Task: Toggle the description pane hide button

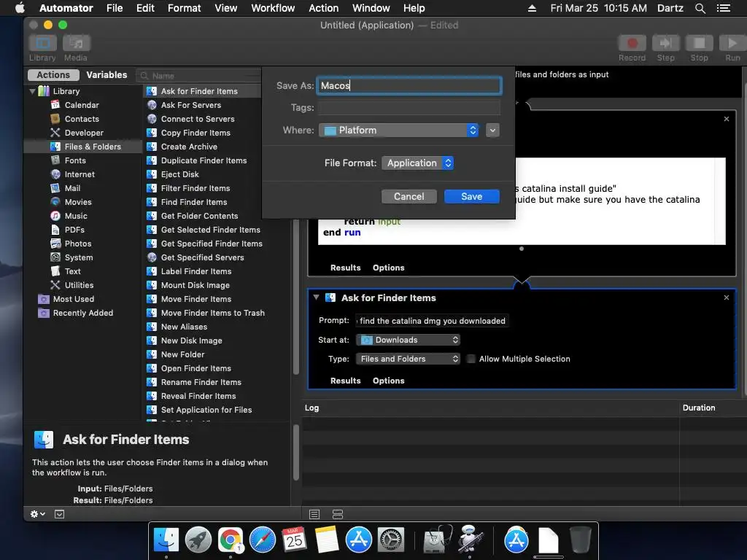Action: click(x=59, y=514)
